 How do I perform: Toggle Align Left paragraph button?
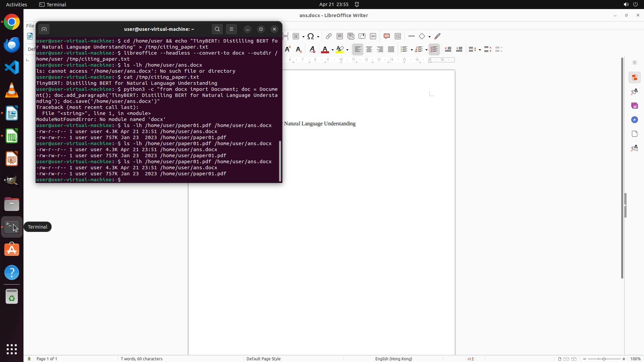[x=358, y=50]
